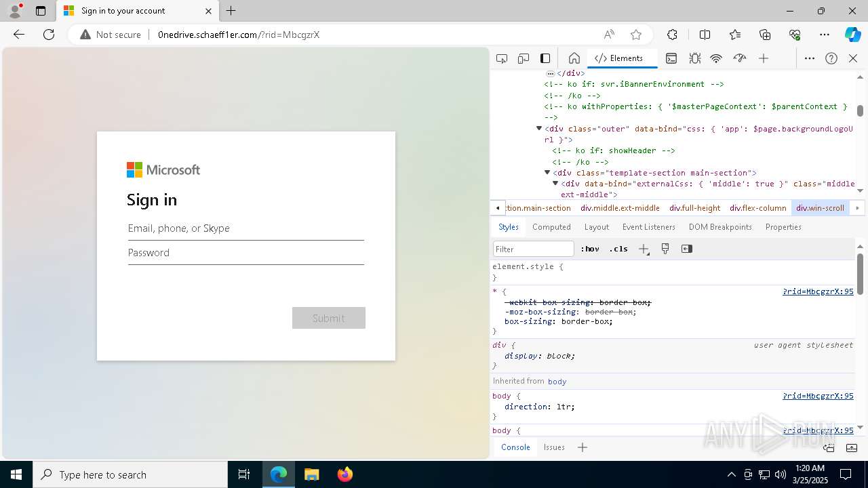Open DevTools help question mark
868x488 pixels.
[x=831, y=58]
